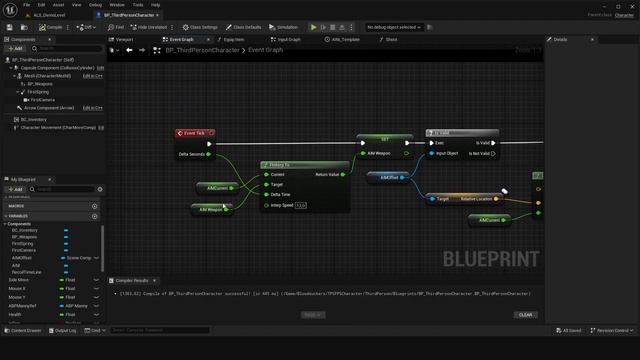The height and width of the screenshot is (360, 640).
Task: Click the Event Tick node title
Action: (194, 133)
